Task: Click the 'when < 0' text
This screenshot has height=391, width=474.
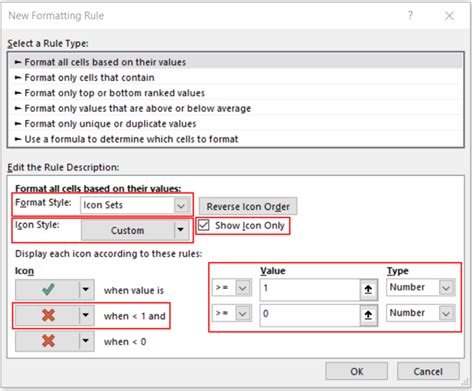Action: 125,342
